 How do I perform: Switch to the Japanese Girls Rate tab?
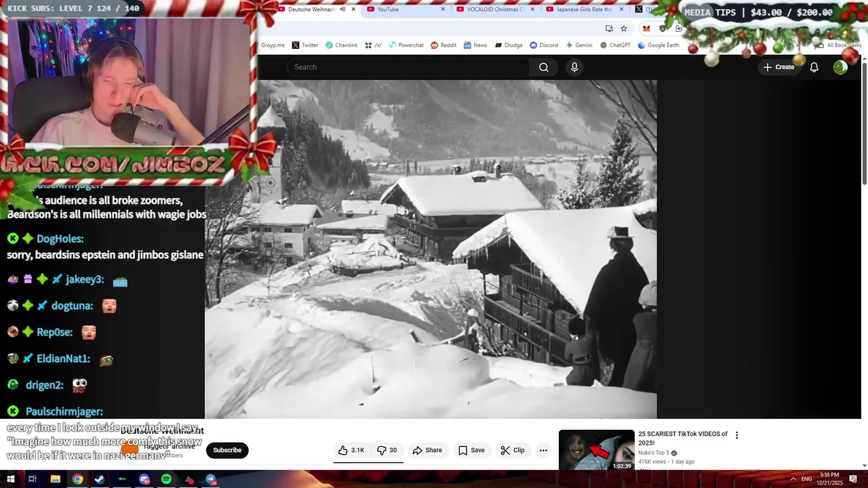pyautogui.click(x=584, y=9)
